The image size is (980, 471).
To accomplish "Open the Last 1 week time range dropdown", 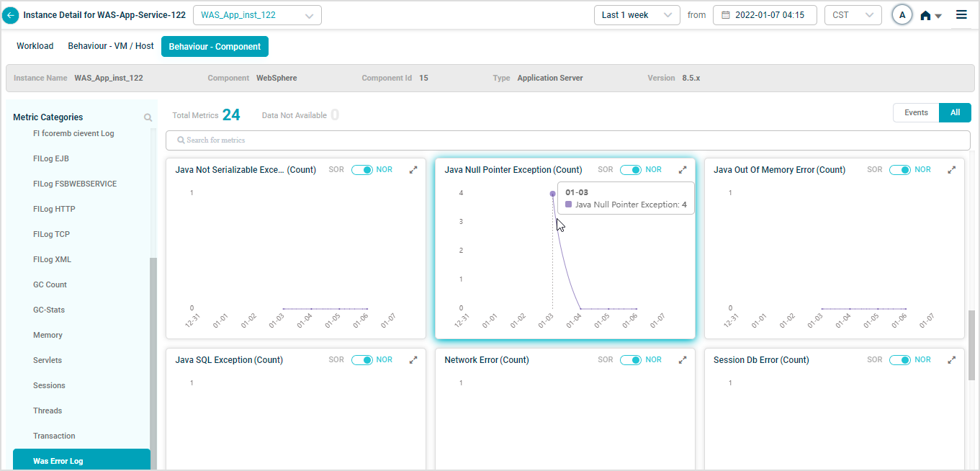I will 637,15.
